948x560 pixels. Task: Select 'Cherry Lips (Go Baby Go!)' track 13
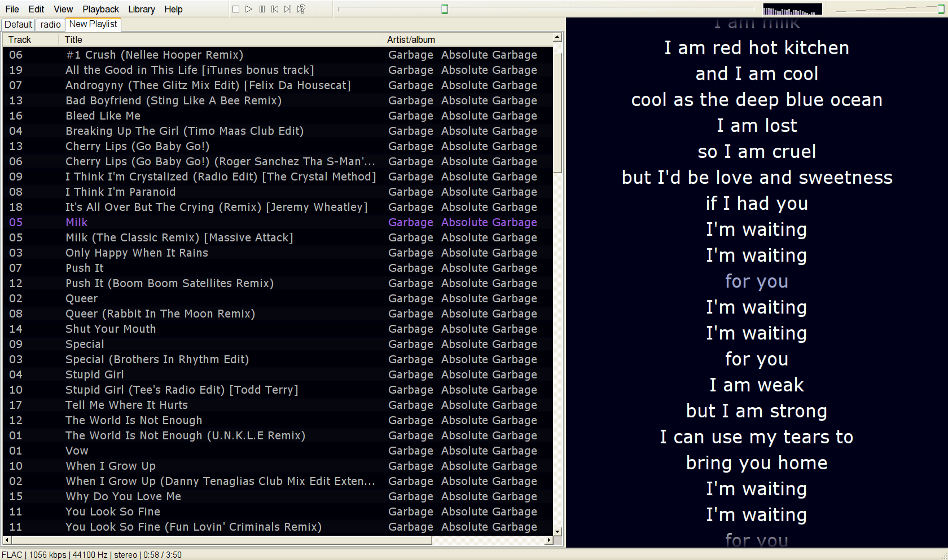[278, 146]
